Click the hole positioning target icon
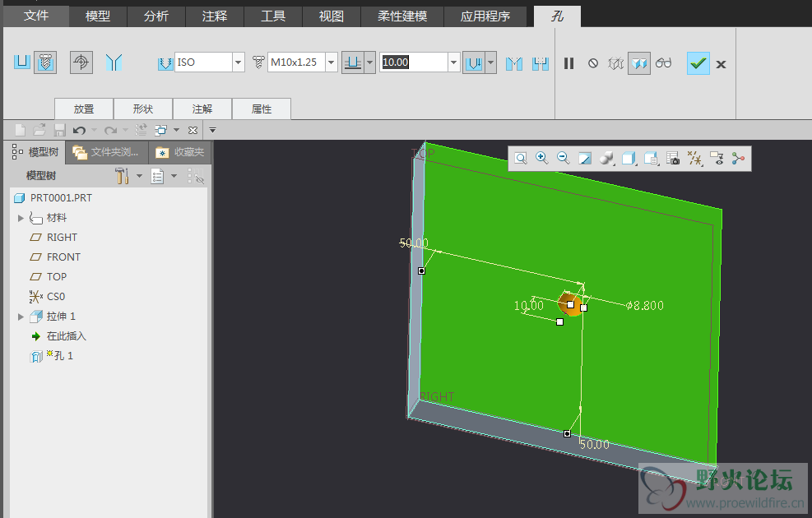This screenshot has width=812, height=518. tap(81, 62)
